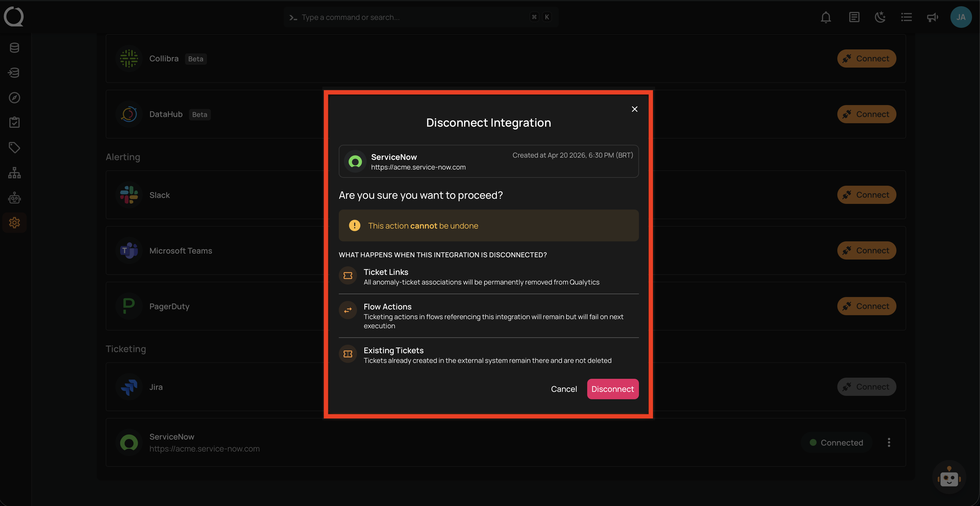Image resolution: width=980 pixels, height=506 pixels.
Task: Click Connect for PagerDuty
Action: pos(867,306)
